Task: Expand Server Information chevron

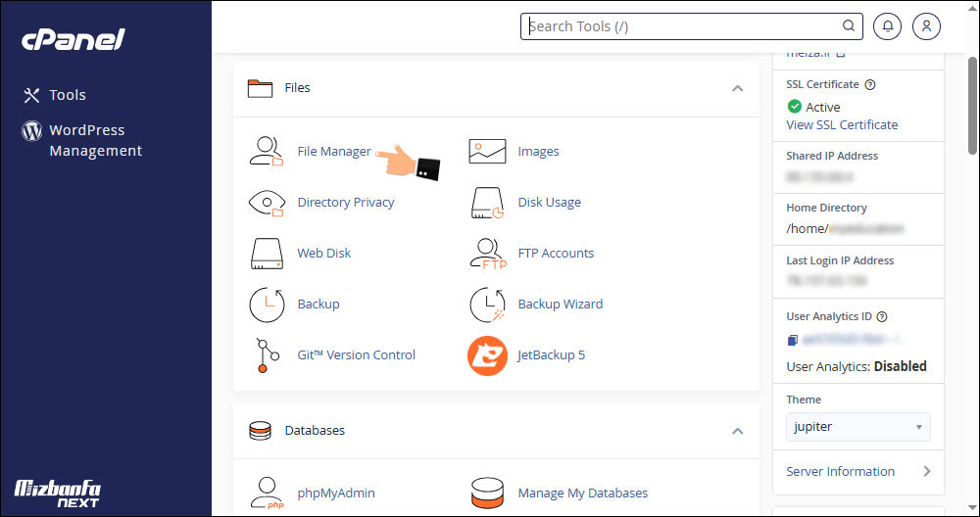Action: [926, 471]
